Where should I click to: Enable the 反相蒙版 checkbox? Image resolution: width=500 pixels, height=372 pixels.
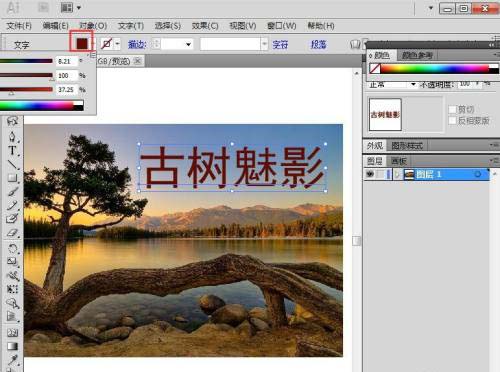452,120
